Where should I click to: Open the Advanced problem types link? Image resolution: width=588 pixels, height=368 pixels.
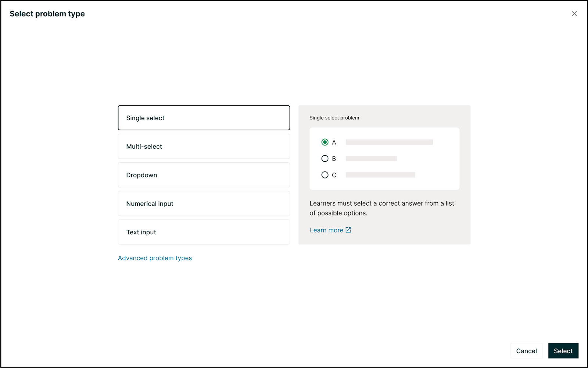[155, 258]
